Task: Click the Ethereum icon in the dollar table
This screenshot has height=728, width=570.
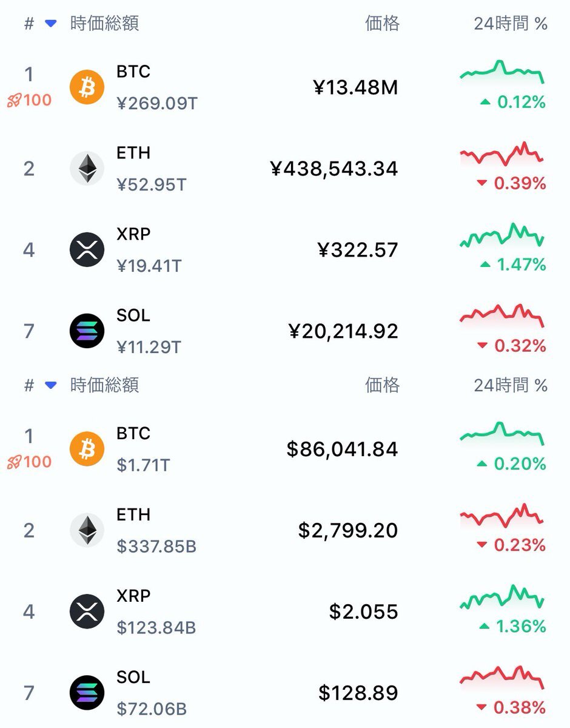Action: (87, 530)
